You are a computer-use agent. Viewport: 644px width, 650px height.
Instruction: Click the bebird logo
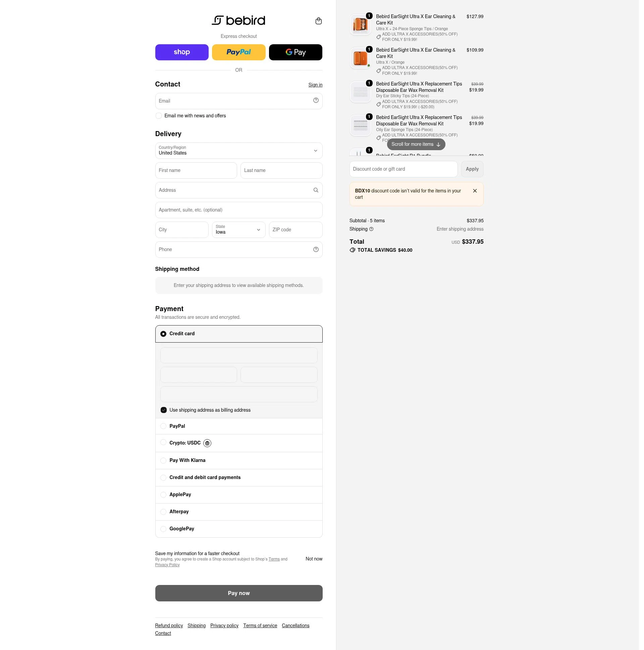point(238,20)
